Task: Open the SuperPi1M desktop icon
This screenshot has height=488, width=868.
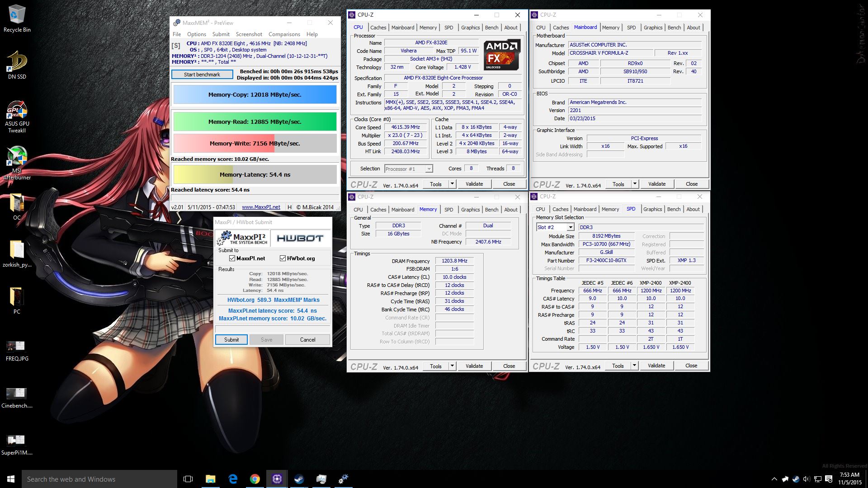Action: [x=17, y=445]
